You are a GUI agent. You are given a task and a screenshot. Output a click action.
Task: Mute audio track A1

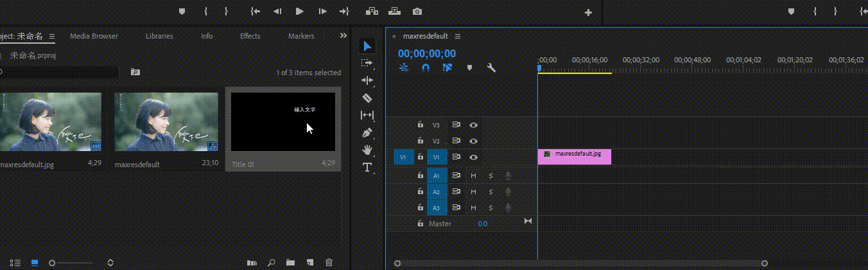coord(473,175)
